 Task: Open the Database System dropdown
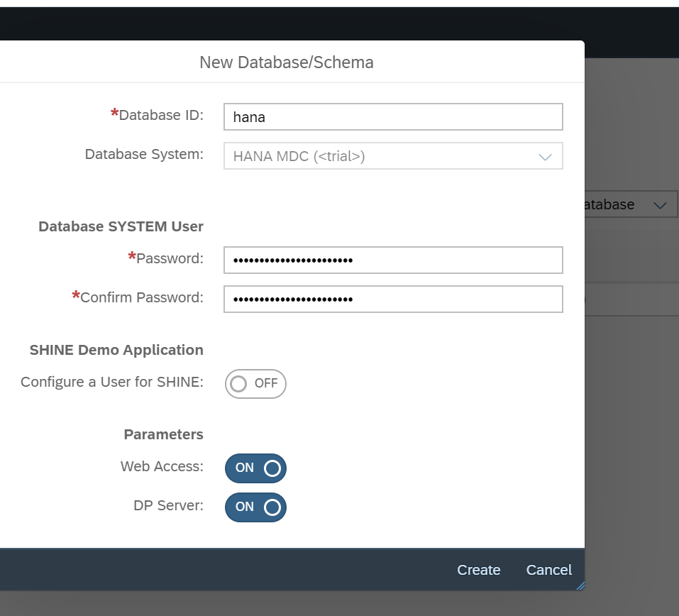tap(393, 156)
